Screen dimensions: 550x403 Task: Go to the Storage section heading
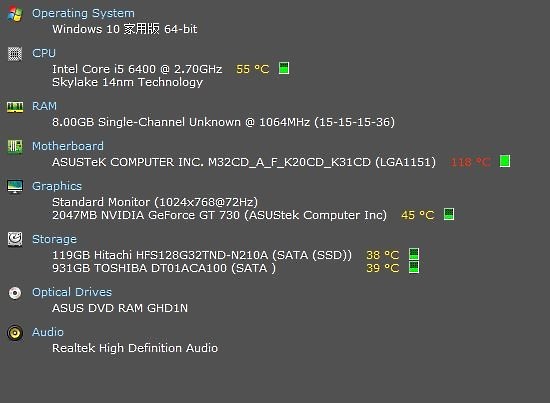(54, 239)
